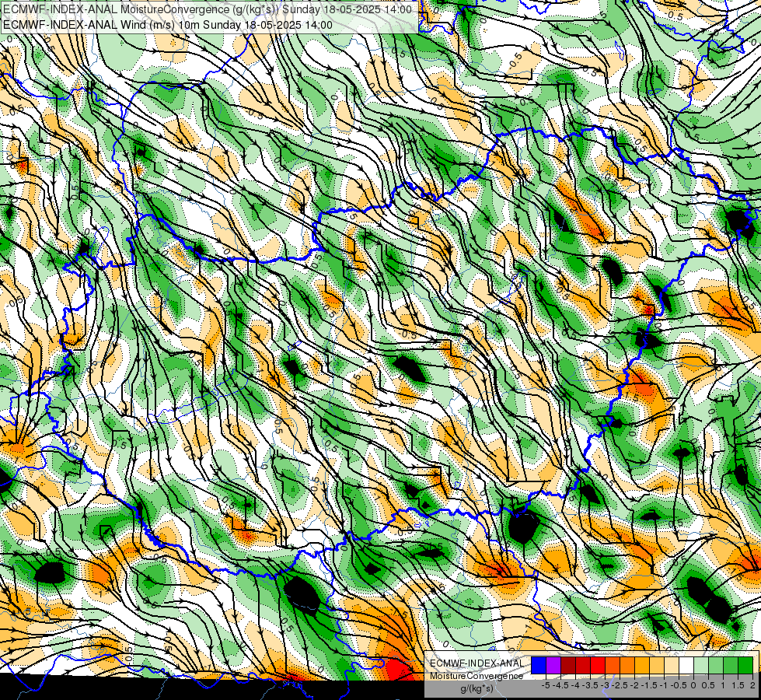Choose the amber swatch between -2 and -1.5
The width and height of the screenshot is (761, 700).
pyautogui.click(x=642, y=665)
